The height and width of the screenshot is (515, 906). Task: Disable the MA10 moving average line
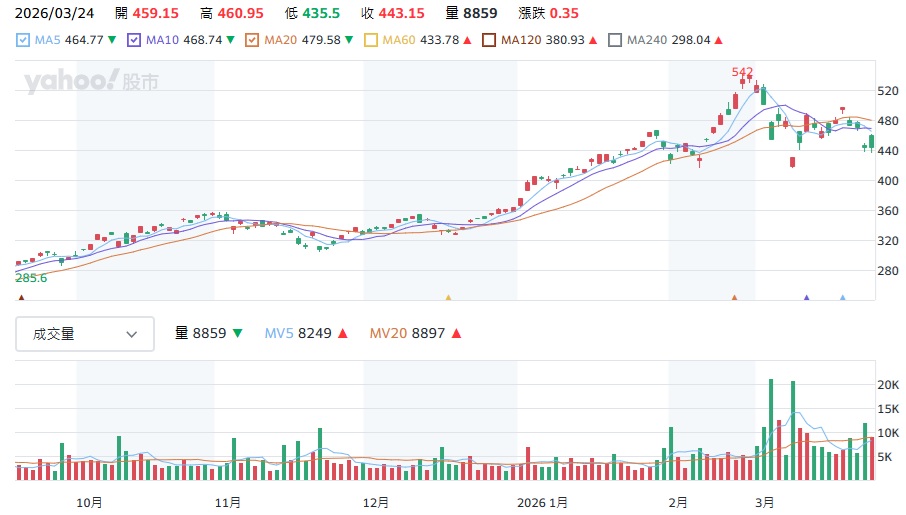point(134,40)
